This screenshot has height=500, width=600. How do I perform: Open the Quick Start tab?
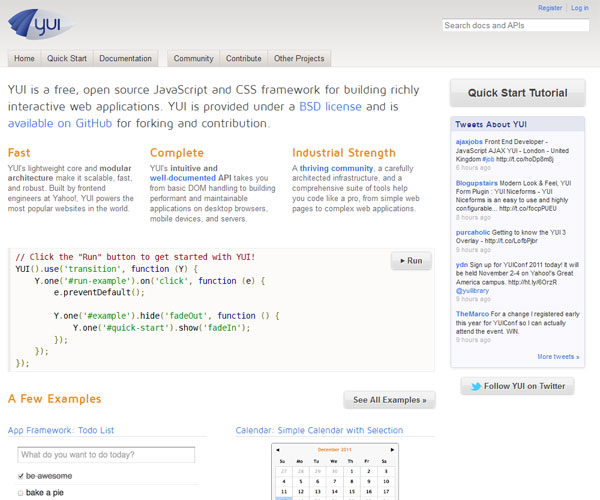coord(67,59)
